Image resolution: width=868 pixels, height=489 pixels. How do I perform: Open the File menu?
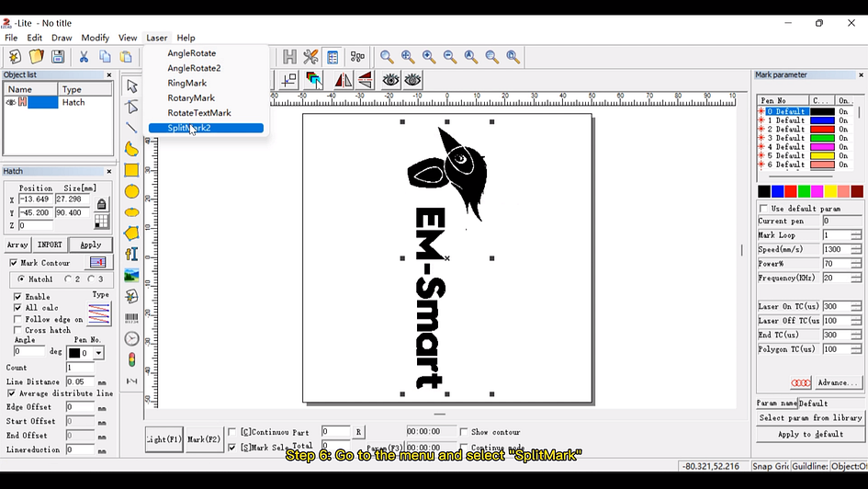[x=11, y=39]
